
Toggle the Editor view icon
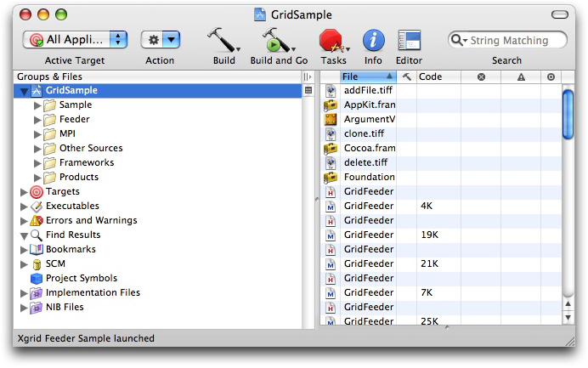click(x=409, y=40)
